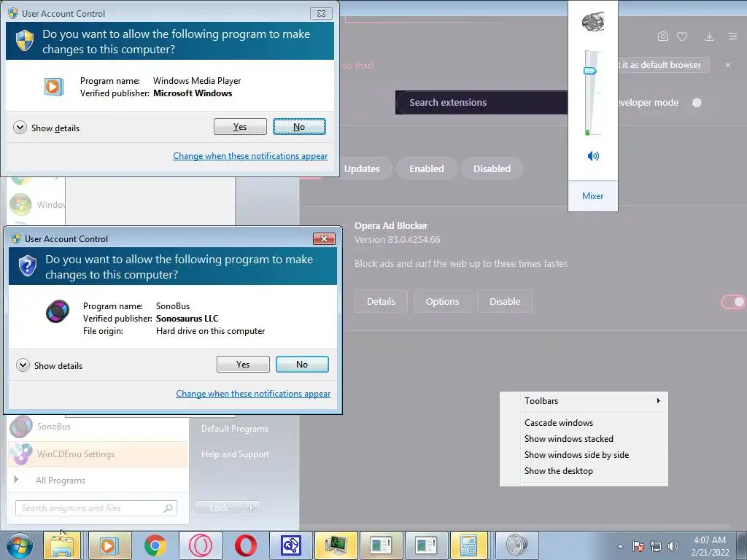Click Yes in Windows Media Player UAC dialog
747x560 pixels.
pyautogui.click(x=240, y=127)
